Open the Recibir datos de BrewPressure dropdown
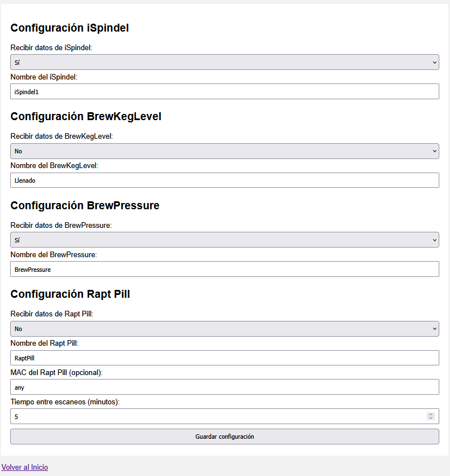 (x=224, y=240)
